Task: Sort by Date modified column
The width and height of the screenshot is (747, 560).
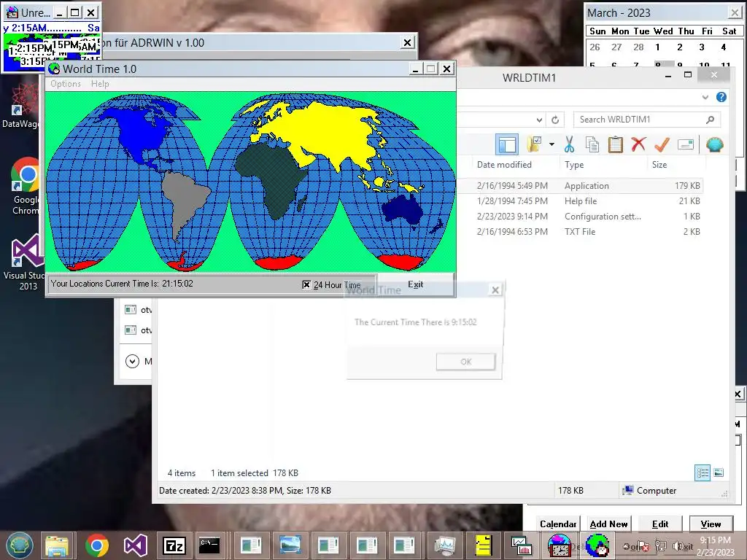Action: tap(504, 165)
